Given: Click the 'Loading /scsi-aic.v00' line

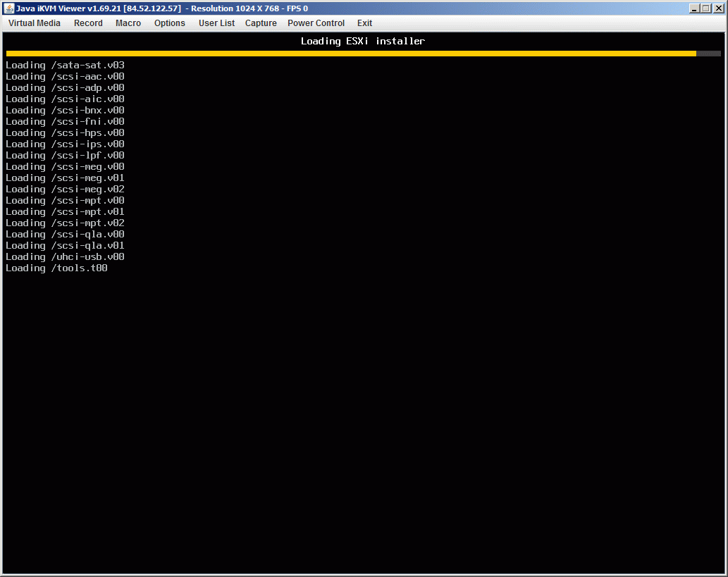Looking at the screenshot, I should (65, 99).
